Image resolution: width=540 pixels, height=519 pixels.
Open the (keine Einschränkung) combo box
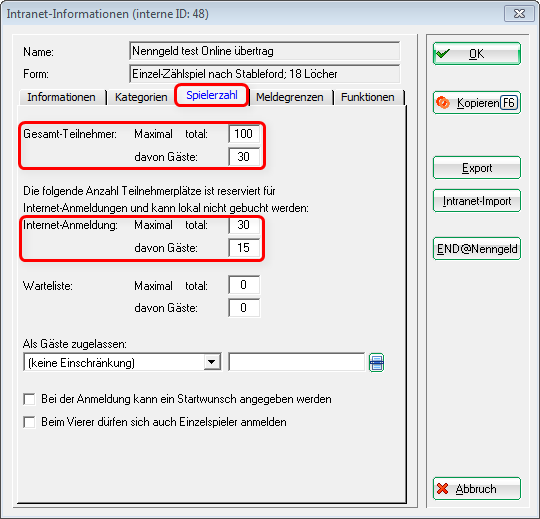tap(122, 362)
